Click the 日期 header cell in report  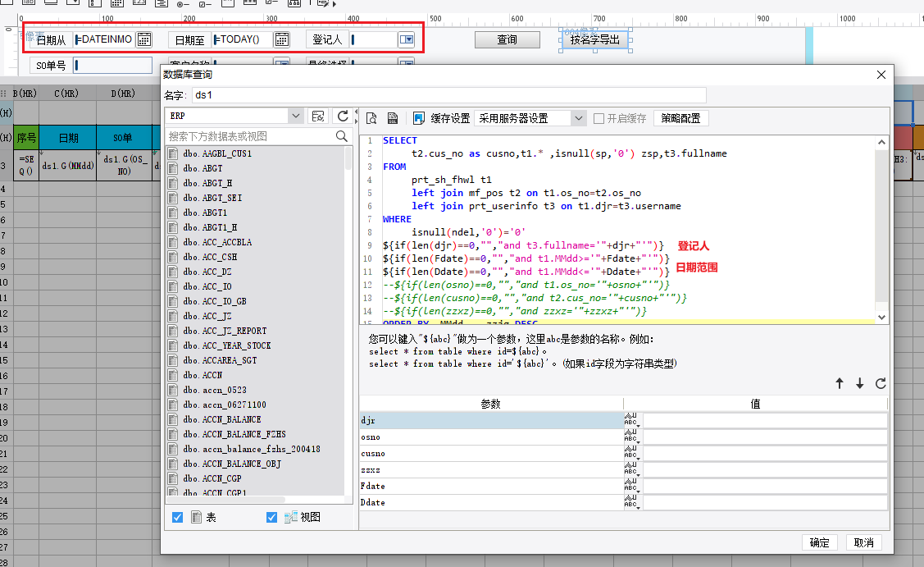coord(68,138)
